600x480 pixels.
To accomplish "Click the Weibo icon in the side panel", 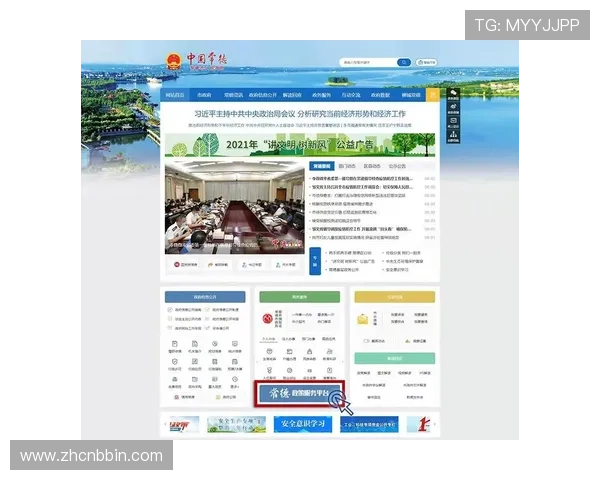I will 453,108.
